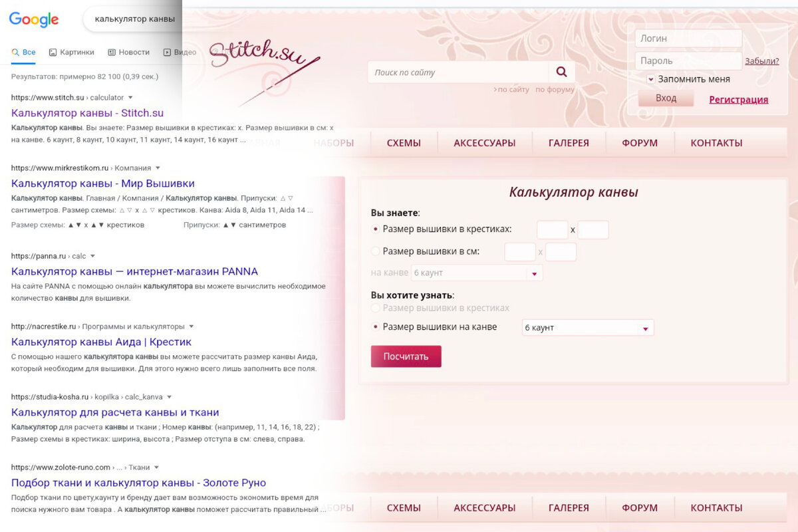Open 'ГАЛЕРЕЯ' in the top menu
Image resolution: width=798 pixels, height=532 pixels.
(569, 143)
